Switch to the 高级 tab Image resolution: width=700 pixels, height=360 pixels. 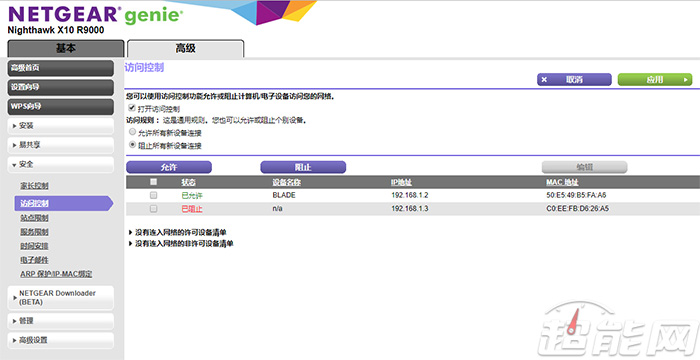185,48
